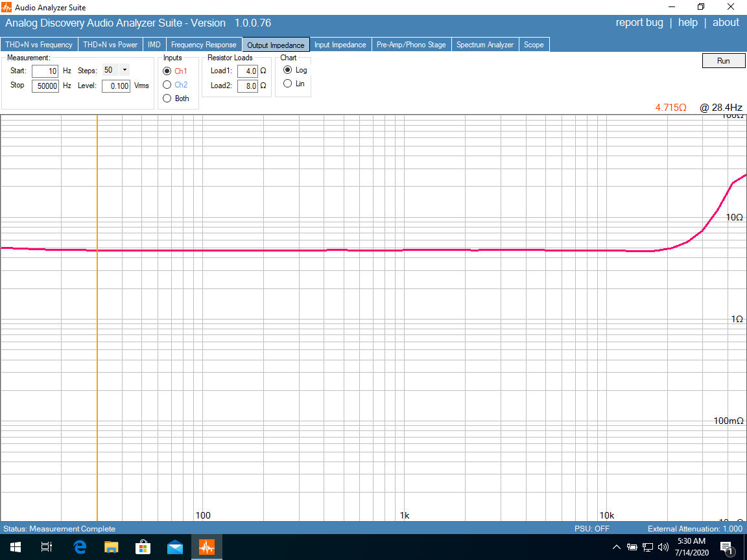
Task: Click the Load1 resistor input field
Action: click(x=248, y=71)
